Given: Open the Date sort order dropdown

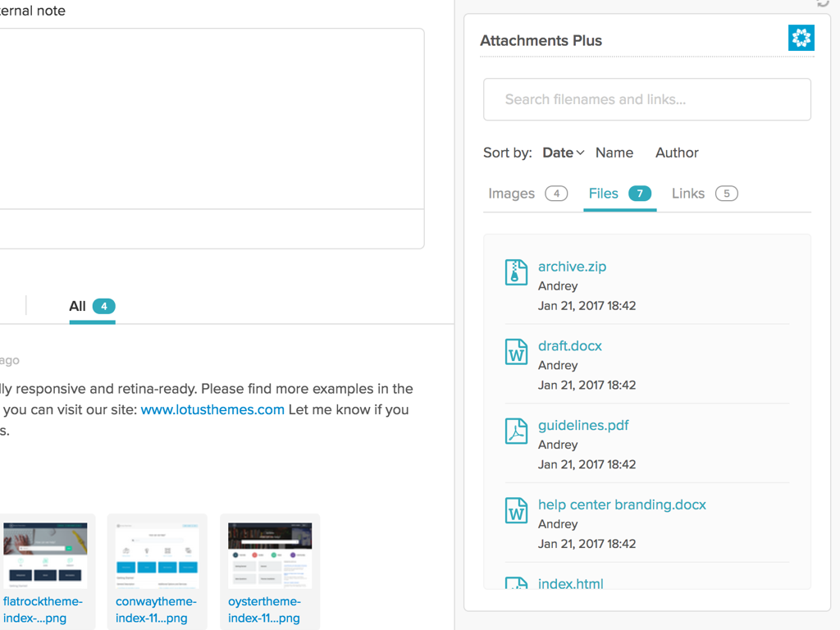Looking at the screenshot, I should (x=563, y=153).
